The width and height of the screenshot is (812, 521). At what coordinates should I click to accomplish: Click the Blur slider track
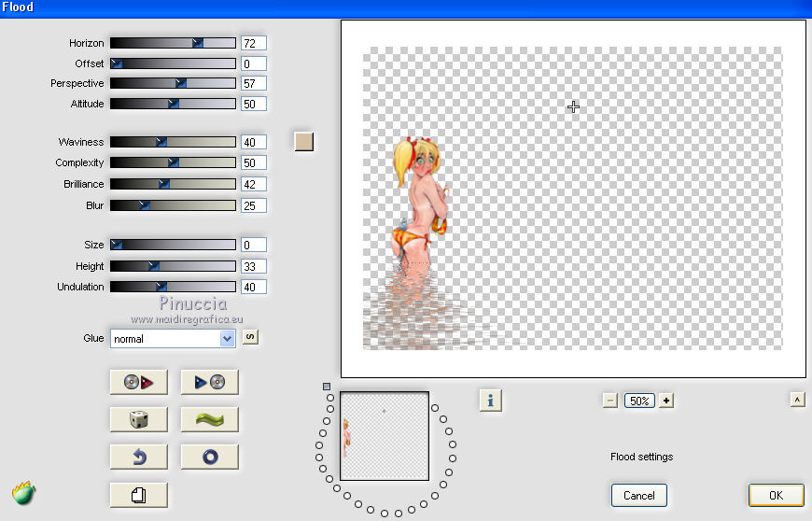[173, 205]
